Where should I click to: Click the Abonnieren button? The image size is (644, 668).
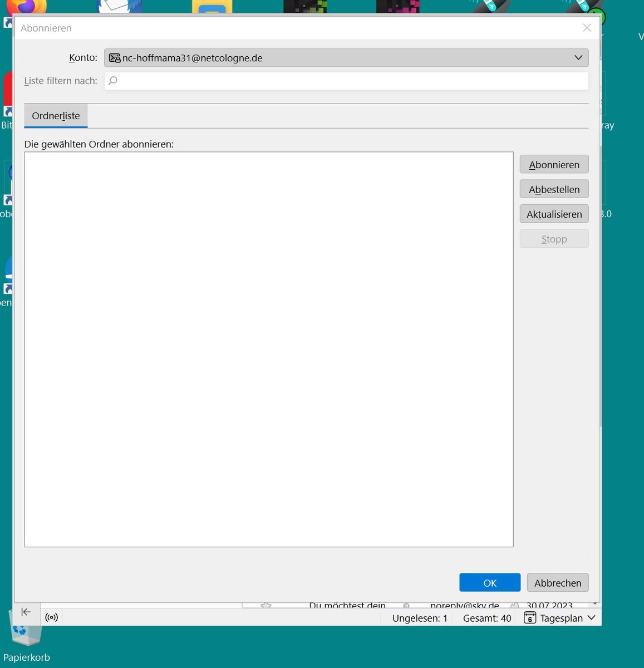pos(554,165)
